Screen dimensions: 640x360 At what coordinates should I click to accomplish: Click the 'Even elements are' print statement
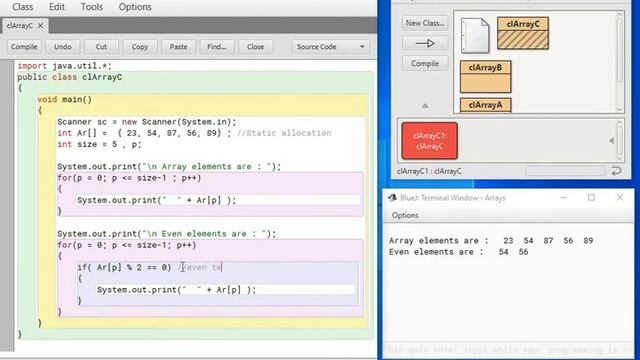click(x=167, y=234)
